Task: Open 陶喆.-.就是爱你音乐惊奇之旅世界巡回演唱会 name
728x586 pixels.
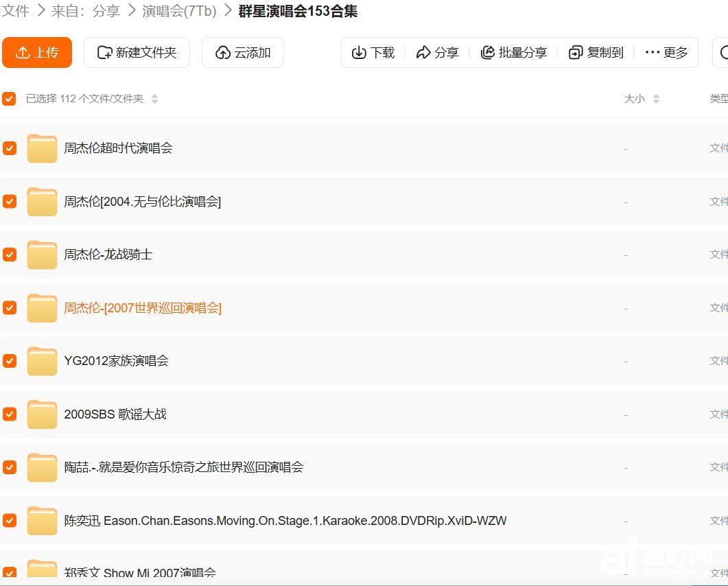Action: [x=184, y=467]
